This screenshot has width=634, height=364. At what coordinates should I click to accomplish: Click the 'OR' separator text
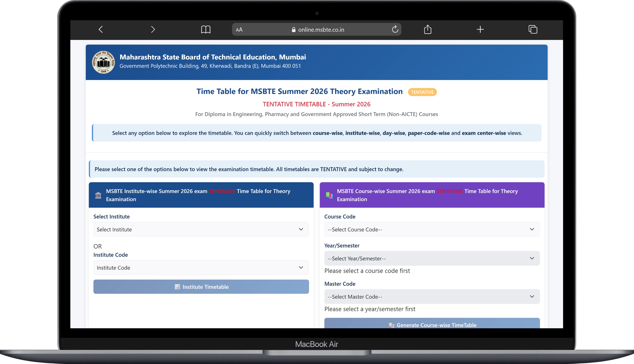pyautogui.click(x=98, y=247)
